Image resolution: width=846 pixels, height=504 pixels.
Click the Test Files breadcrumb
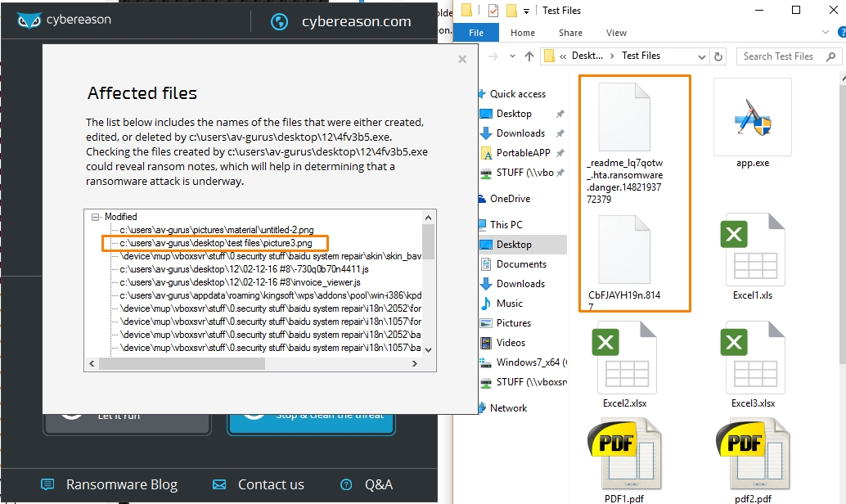coord(641,56)
